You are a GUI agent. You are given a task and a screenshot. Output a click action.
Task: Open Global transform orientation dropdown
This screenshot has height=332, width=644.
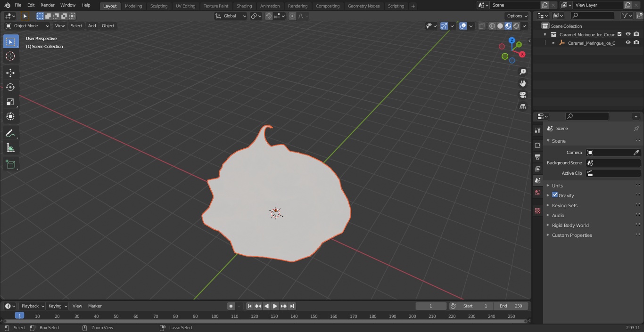coord(231,16)
